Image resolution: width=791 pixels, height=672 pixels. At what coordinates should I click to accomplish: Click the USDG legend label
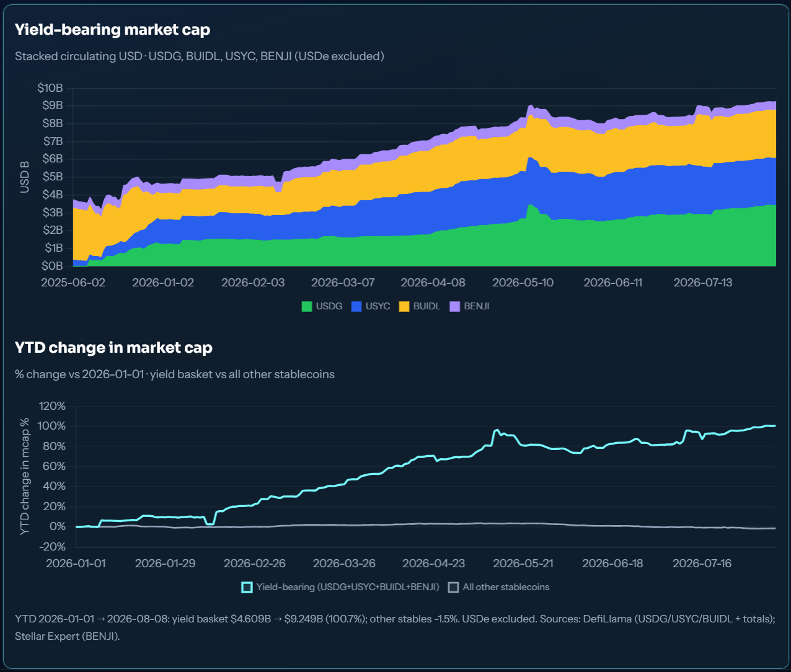coord(329,306)
